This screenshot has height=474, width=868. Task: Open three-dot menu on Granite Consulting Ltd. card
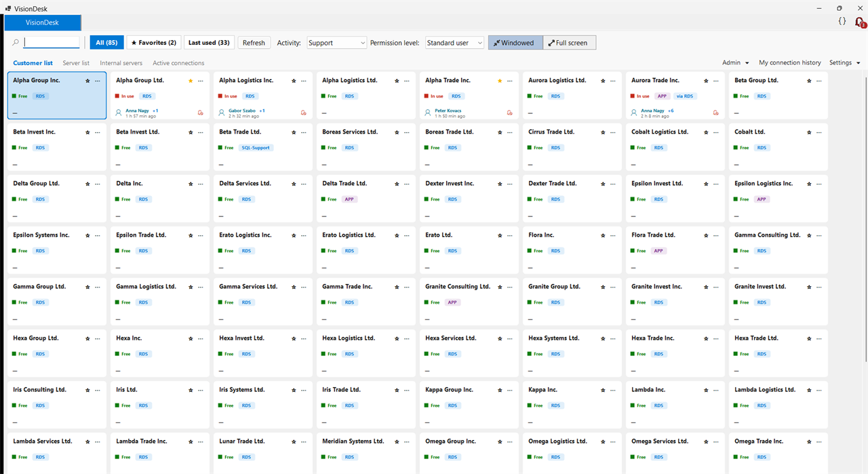coord(510,287)
